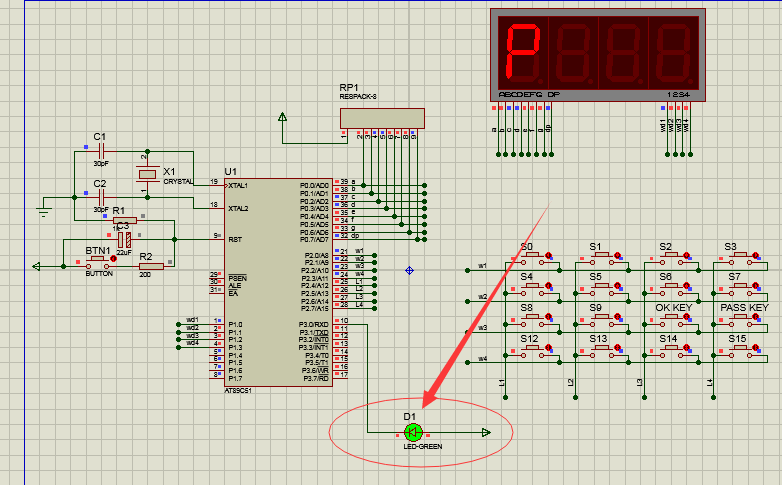Click the ABCDEFG DP display label

(529, 95)
